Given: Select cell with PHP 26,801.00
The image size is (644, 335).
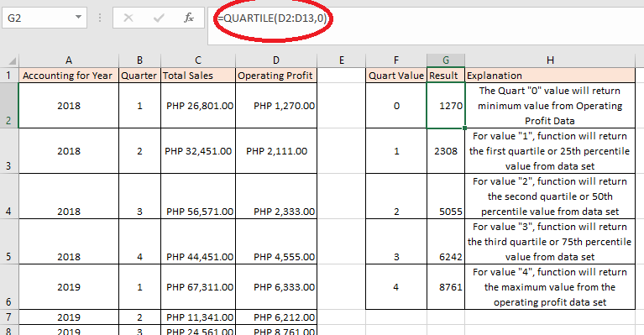Looking at the screenshot, I should coord(198,106).
